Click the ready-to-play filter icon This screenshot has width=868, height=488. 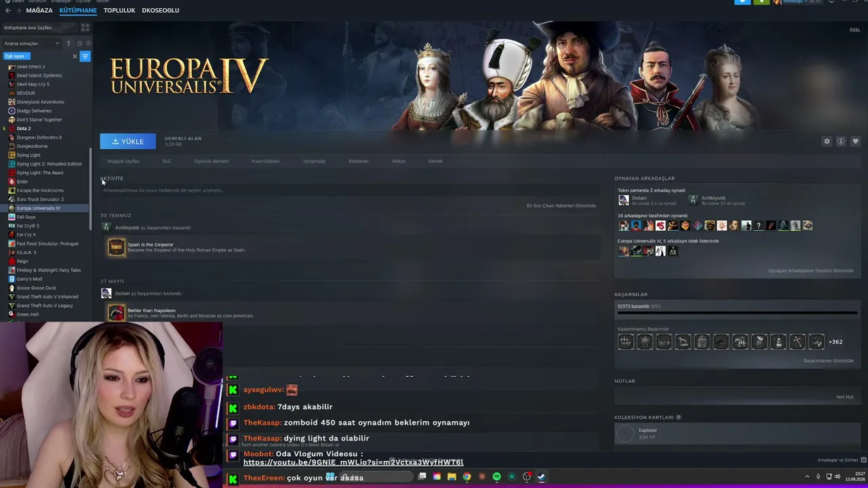pyautogui.click(x=88, y=43)
